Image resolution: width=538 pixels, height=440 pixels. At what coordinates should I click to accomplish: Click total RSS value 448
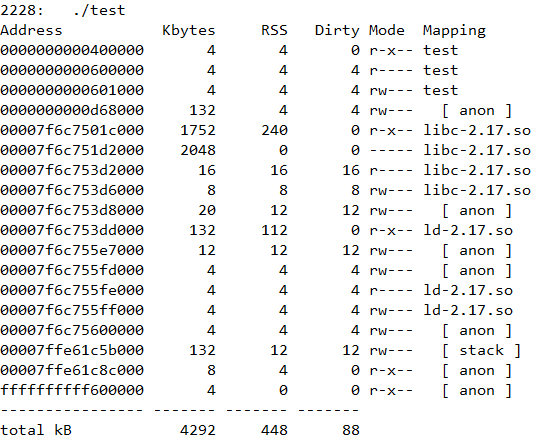tap(274, 430)
